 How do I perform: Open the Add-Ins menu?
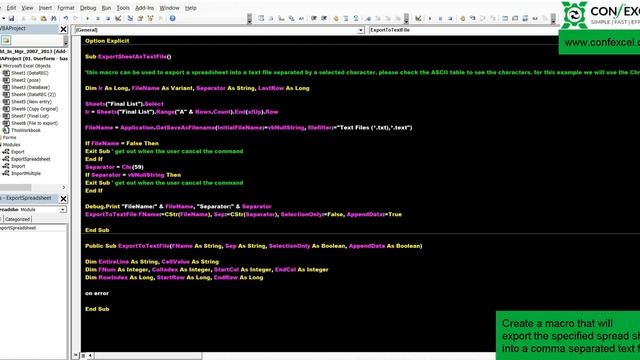point(144,8)
